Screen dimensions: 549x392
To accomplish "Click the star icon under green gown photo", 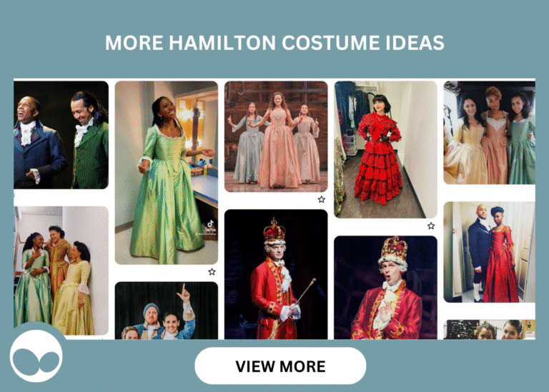I will click(212, 272).
